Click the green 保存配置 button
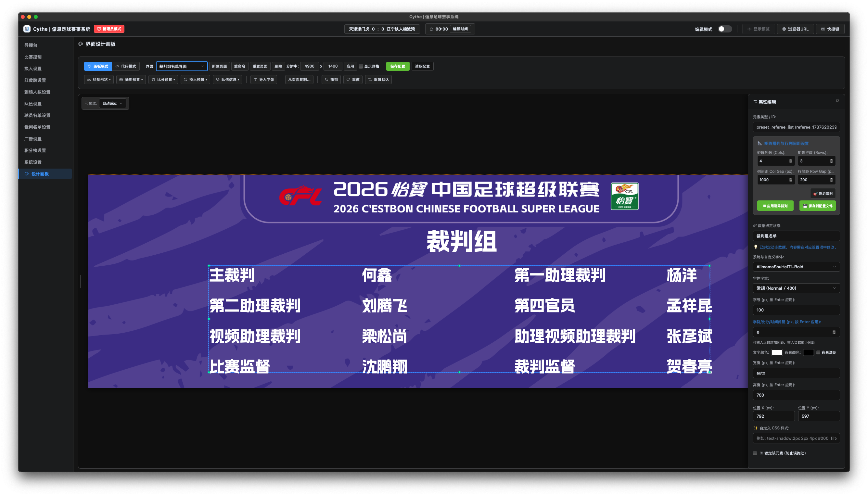This screenshot has width=868, height=496. [x=397, y=66]
